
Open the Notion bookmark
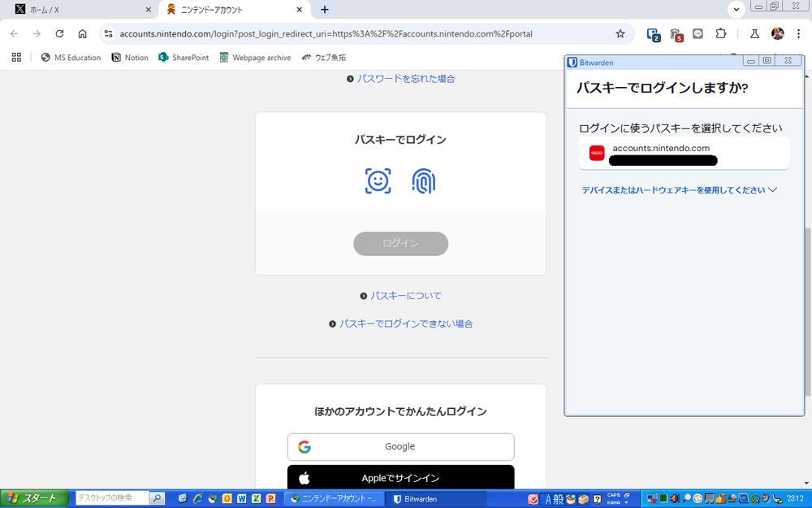130,58
